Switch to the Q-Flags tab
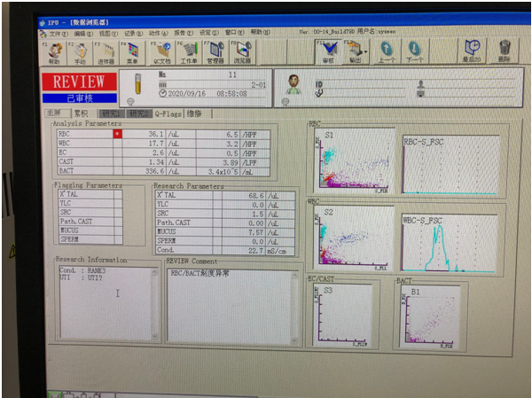Screen dimensions: 532x398 [168, 113]
